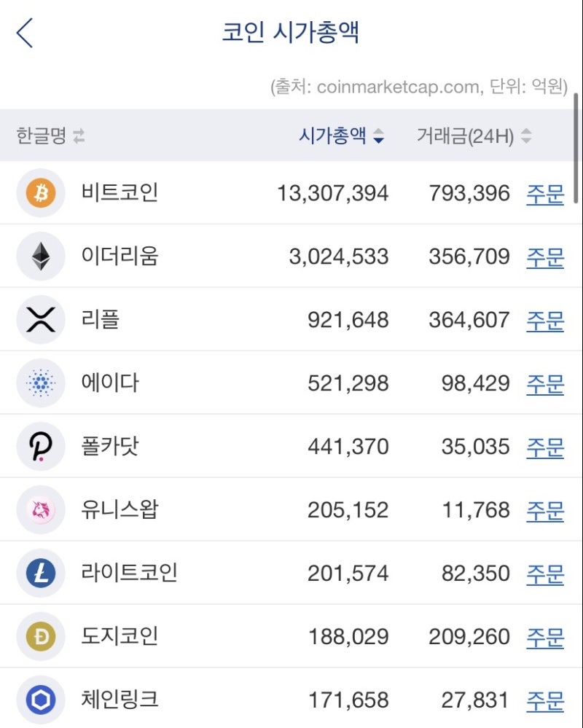Sort by 거래금(24H) column
583x728 pixels.
click(x=474, y=136)
